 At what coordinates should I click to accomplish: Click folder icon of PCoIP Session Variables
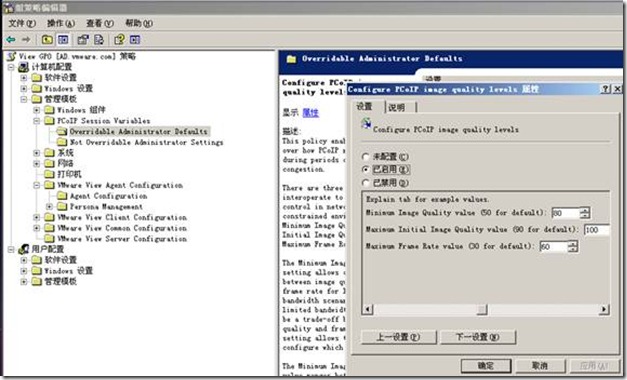(x=50, y=120)
